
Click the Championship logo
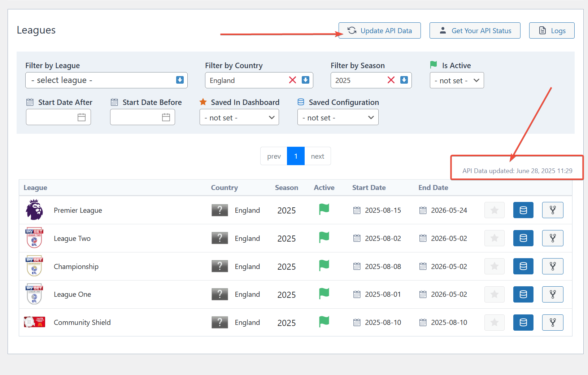click(x=34, y=266)
